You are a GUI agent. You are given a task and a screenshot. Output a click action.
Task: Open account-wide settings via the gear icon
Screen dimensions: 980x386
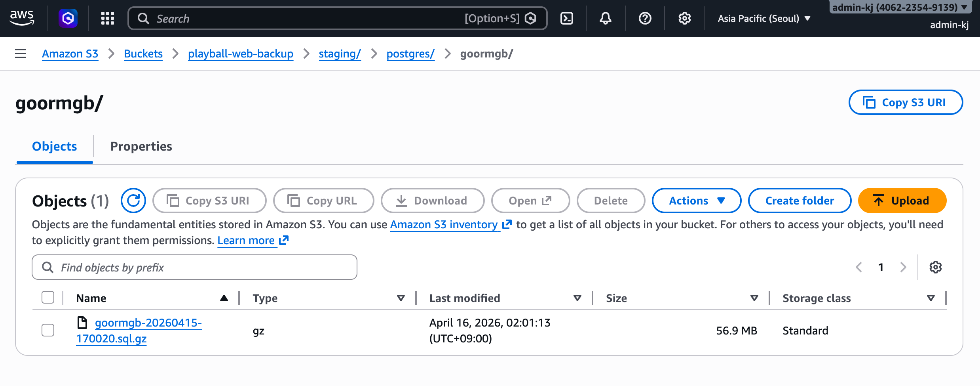pyautogui.click(x=684, y=18)
